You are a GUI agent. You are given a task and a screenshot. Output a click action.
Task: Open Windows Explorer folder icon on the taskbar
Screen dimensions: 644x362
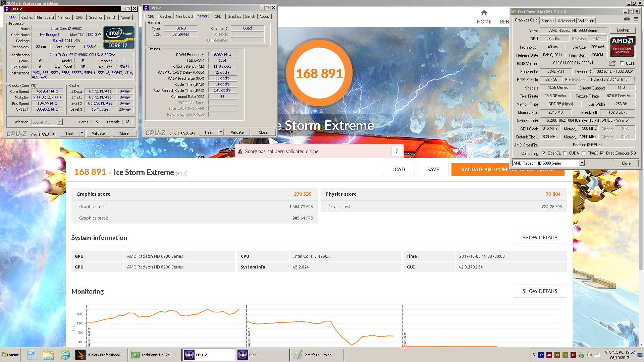point(48,355)
